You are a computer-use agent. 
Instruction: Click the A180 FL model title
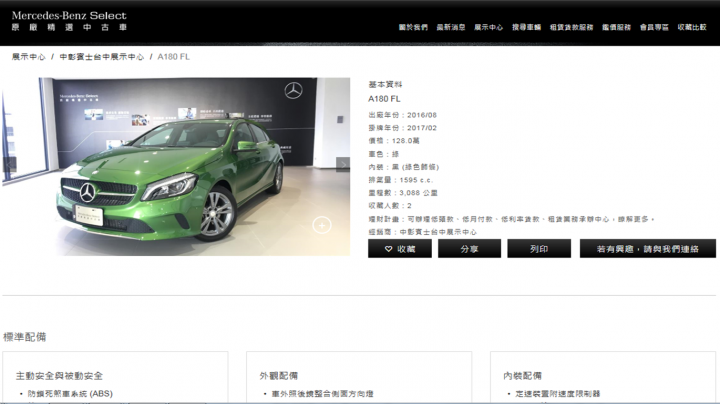[384, 99]
